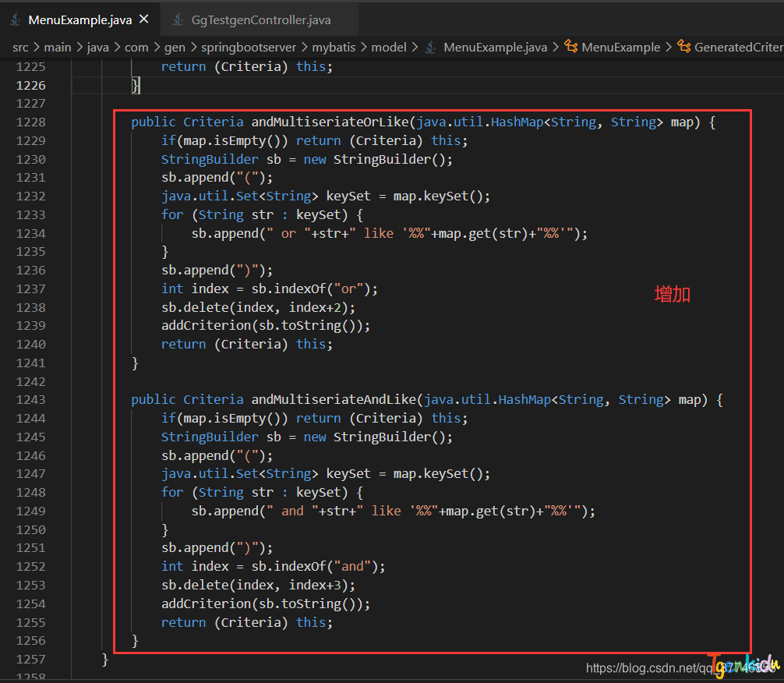The width and height of the screenshot is (784, 683).
Task: Click the Java file icon in breadcrumb
Action: point(430,48)
